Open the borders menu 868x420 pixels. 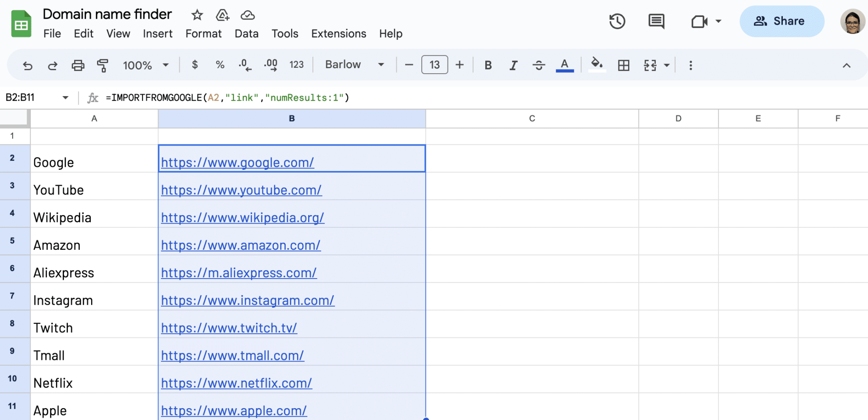pos(623,65)
